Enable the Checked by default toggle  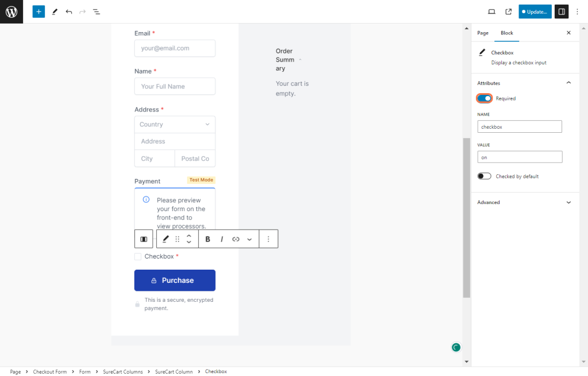484,177
